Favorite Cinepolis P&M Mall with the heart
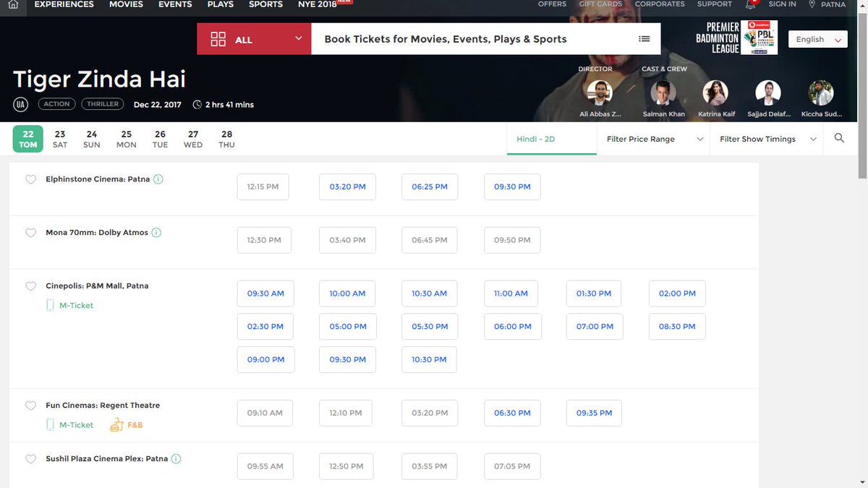 click(30, 286)
